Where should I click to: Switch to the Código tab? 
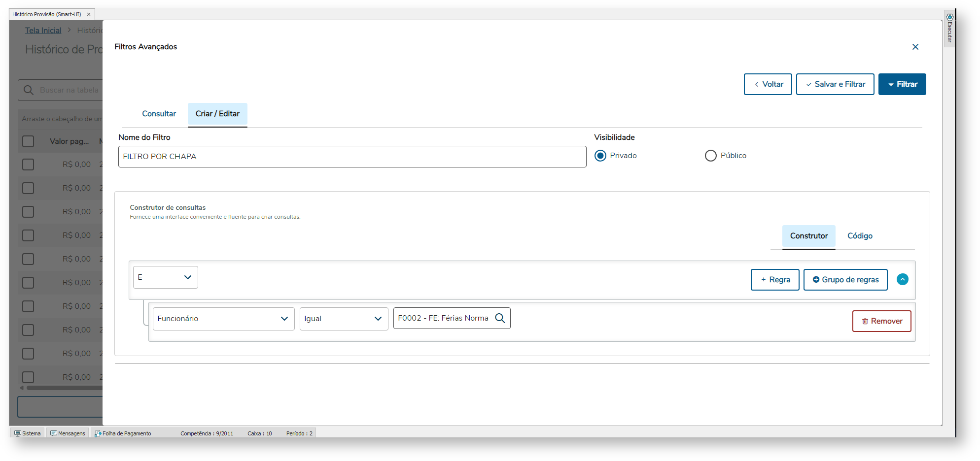tap(860, 236)
